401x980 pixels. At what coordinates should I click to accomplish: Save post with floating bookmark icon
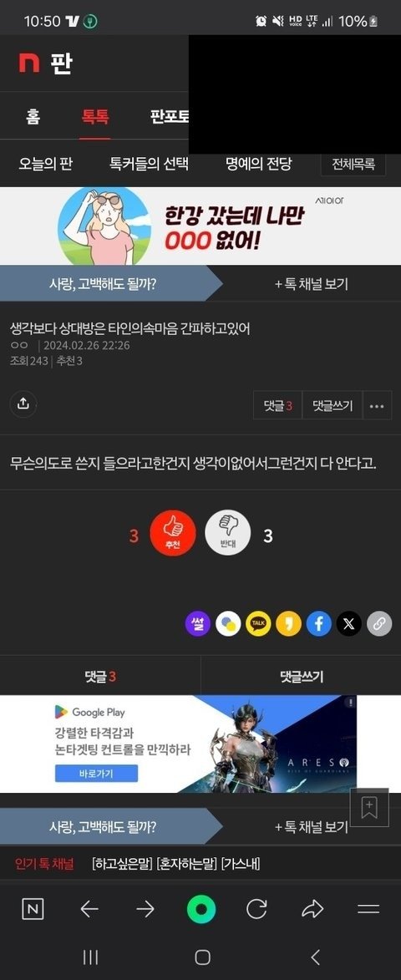pyautogui.click(x=369, y=808)
